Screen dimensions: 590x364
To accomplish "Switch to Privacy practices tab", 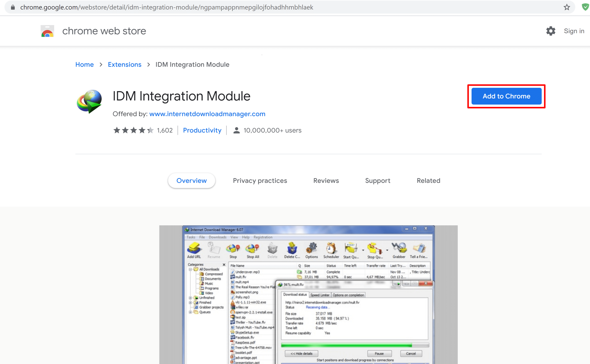I will click(260, 181).
